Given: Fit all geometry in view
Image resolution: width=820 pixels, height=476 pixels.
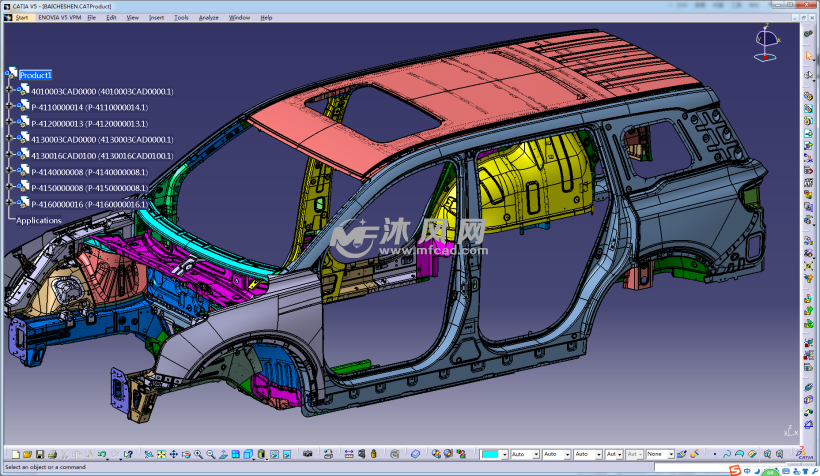Looking at the screenshot, I should pos(161,455).
